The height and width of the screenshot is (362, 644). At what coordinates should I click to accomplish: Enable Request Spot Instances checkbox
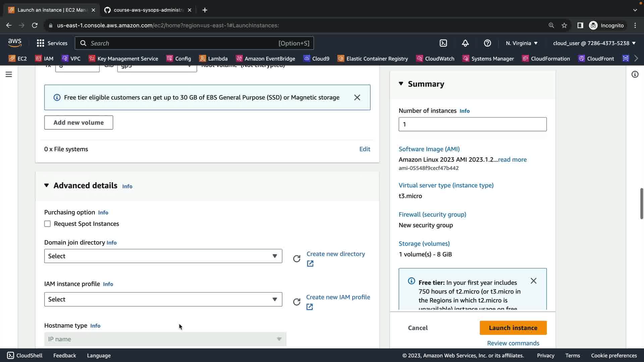[x=47, y=224]
